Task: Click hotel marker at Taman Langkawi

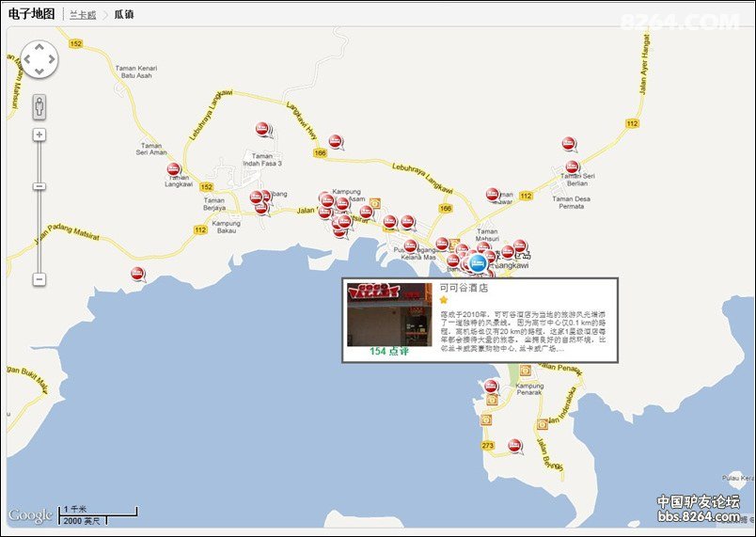Action: 174,169
